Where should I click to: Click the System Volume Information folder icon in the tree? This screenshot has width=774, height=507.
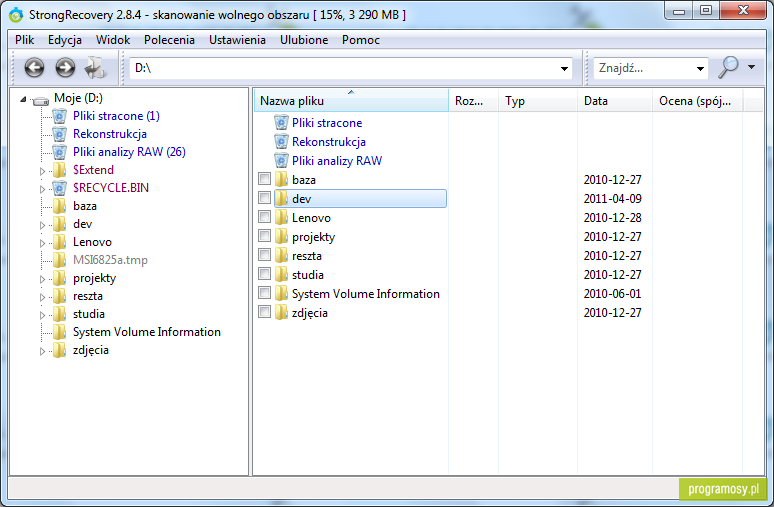click(x=59, y=332)
